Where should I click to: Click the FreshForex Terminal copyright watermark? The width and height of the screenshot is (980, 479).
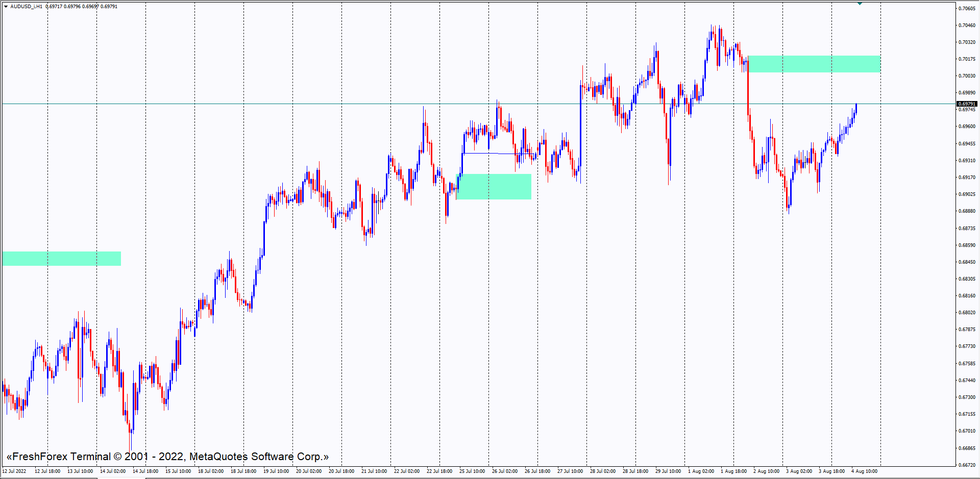click(167, 457)
